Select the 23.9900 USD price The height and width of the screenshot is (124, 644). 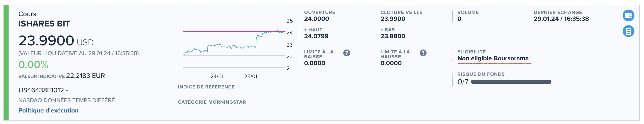coord(56,41)
